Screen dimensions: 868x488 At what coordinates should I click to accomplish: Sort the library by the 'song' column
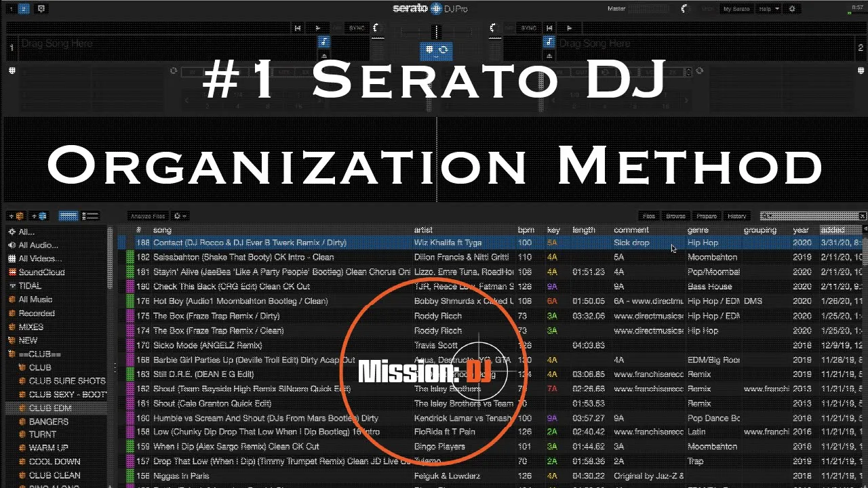(162, 230)
